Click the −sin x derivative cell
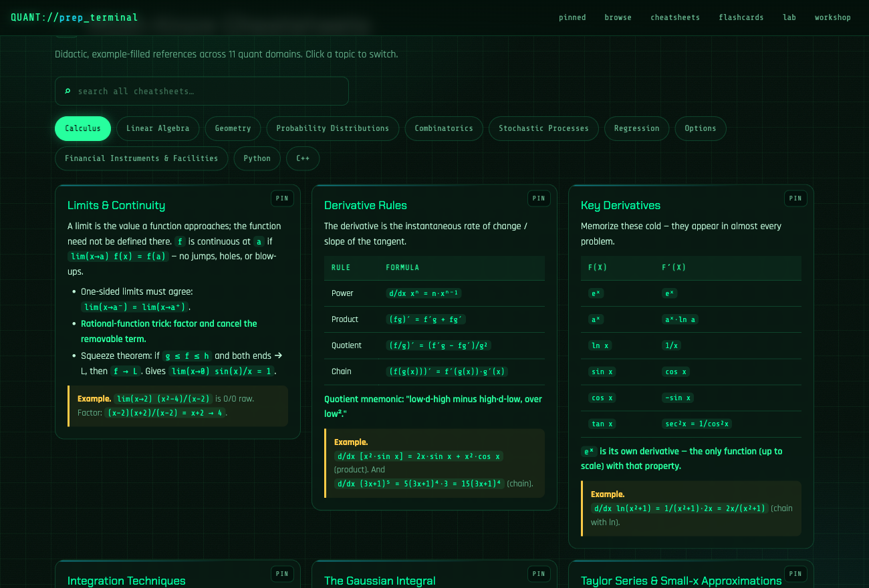 point(678,398)
